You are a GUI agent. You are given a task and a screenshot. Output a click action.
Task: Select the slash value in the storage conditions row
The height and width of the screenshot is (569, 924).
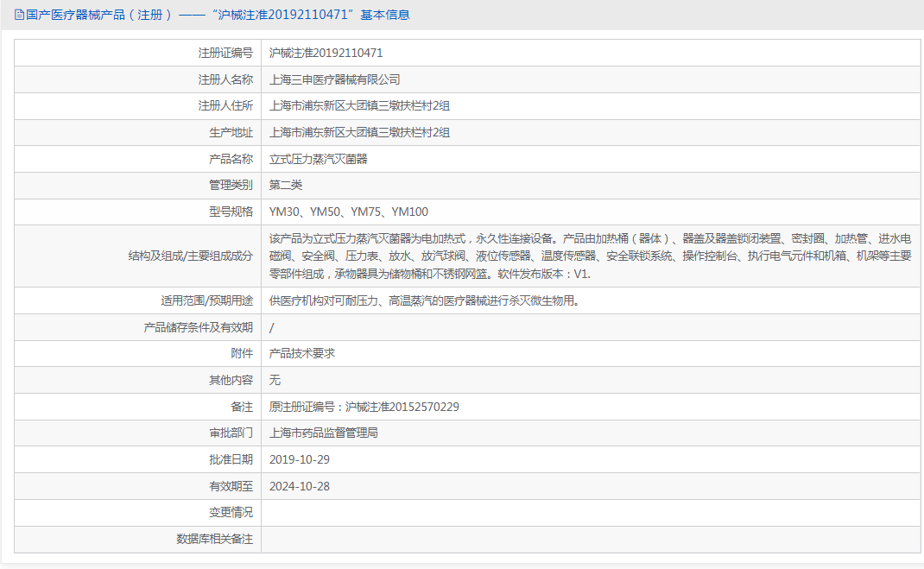coord(272,327)
